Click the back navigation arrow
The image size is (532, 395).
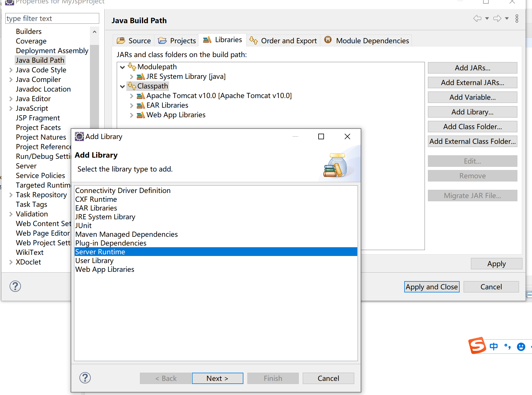(478, 18)
